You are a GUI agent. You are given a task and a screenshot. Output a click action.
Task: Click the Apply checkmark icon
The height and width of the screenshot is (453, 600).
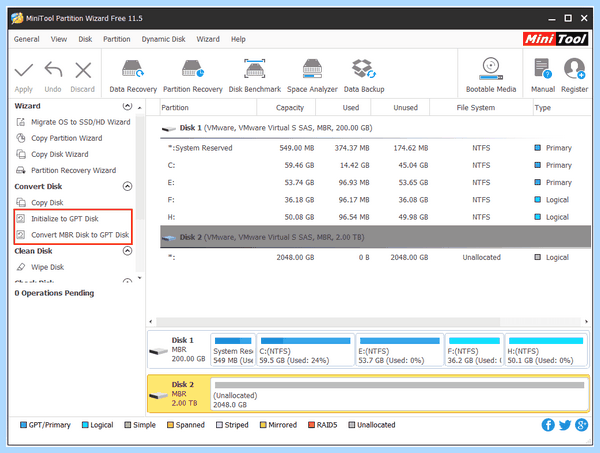click(24, 70)
